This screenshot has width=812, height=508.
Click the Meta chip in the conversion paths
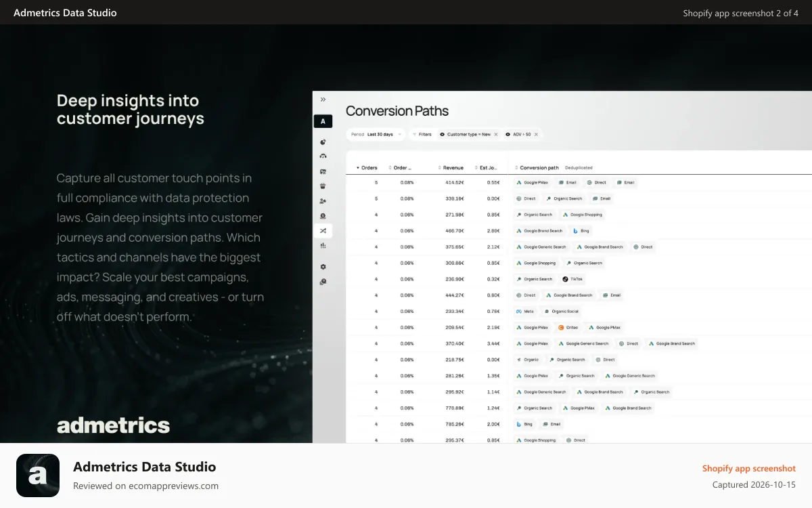[525, 312]
